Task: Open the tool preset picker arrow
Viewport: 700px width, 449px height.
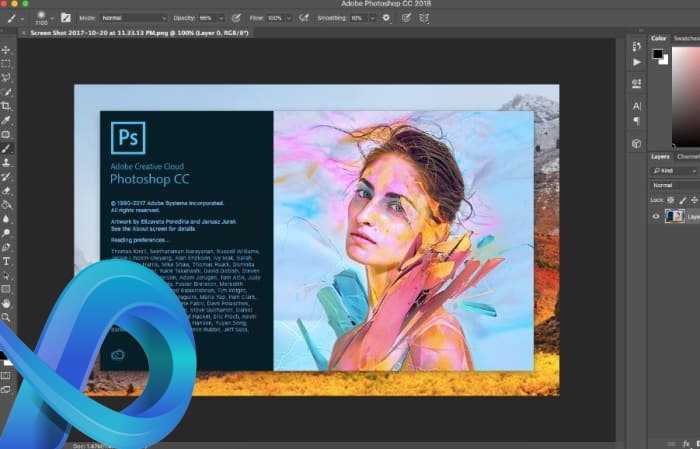Action: pyautogui.click(x=22, y=19)
